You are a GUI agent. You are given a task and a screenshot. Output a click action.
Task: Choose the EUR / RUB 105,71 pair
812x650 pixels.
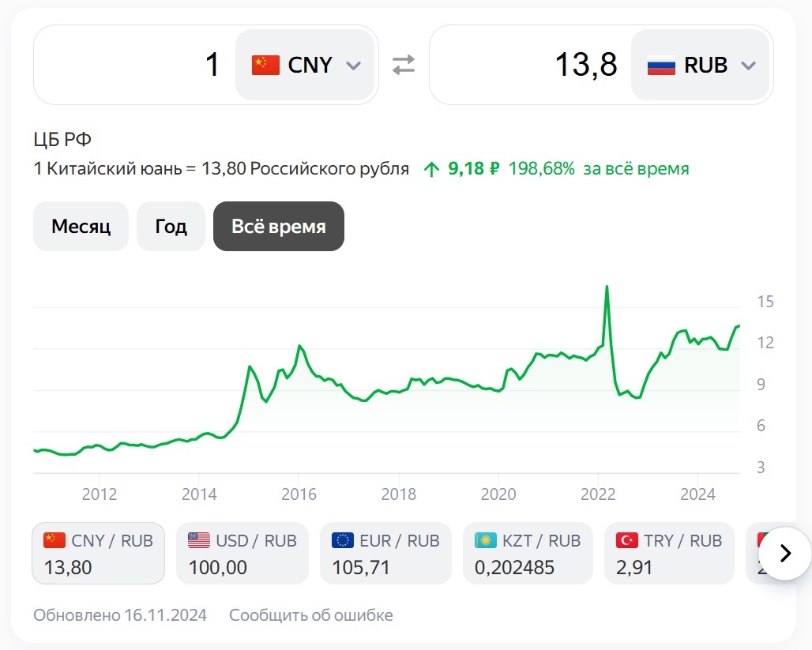click(385, 553)
